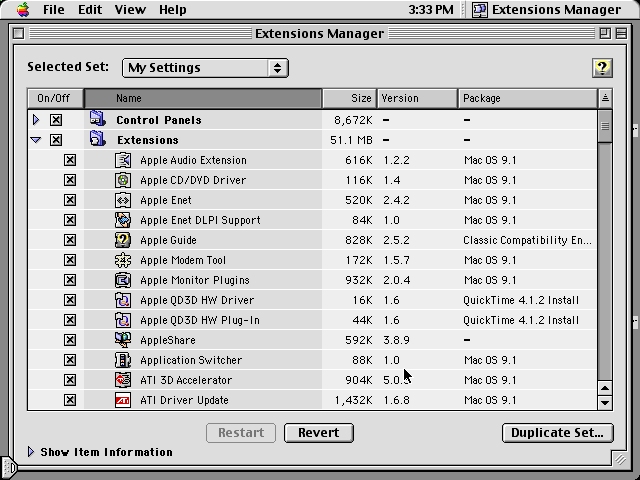Screen dimensions: 640x480
Task: Open the help question mark button
Action: tap(602, 67)
